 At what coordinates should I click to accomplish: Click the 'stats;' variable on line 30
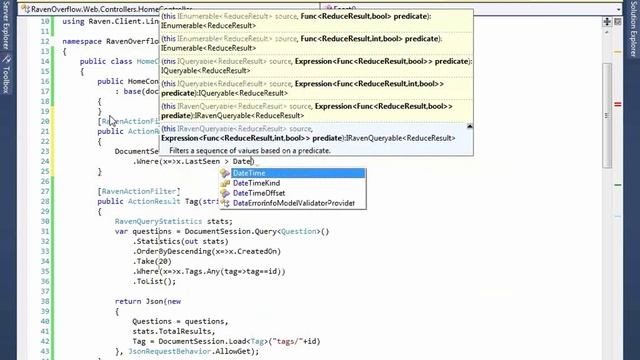coord(220,221)
